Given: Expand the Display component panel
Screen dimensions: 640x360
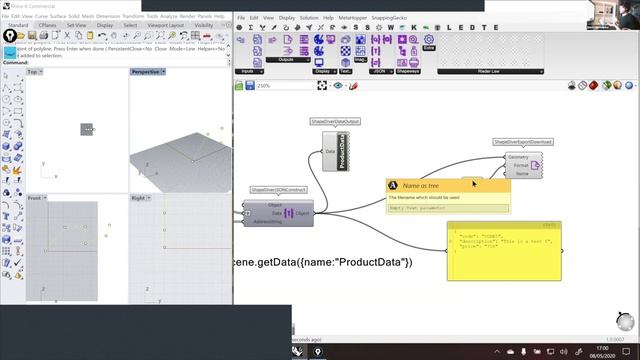Looking at the screenshot, I should 325,71.
